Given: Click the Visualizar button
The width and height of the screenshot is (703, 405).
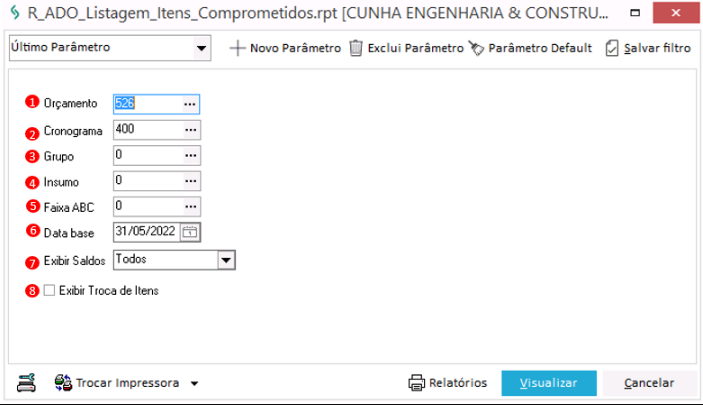Looking at the screenshot, I should pos(549,383).
